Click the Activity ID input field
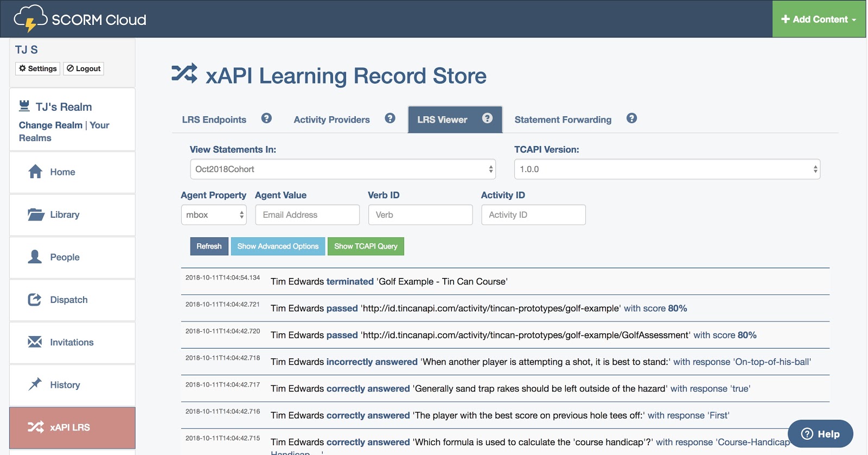Viewport: 868px width, 455px height. tap(533, 215)
